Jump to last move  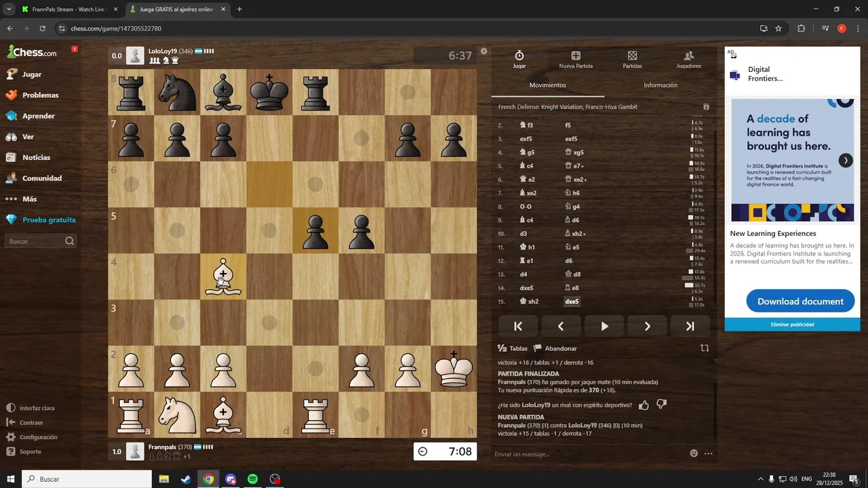click(x=690, y=326)
